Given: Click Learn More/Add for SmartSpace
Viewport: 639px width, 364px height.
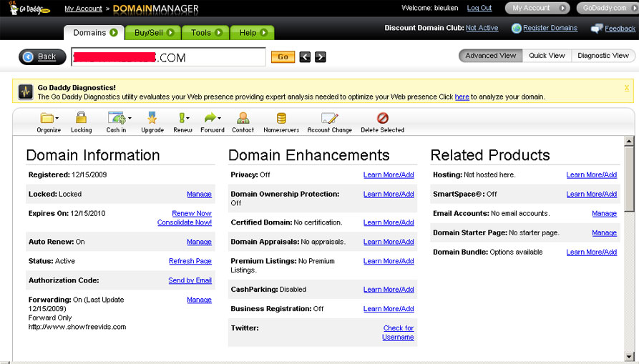Looking at the screenshot, I should 591,195.
